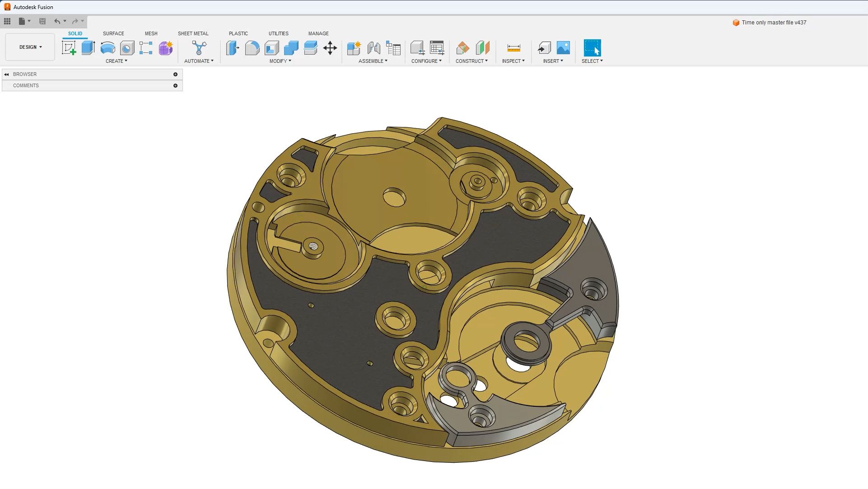The height and width of the screenshot is (489, 868).
Task: Expand the Comments panel plus toggle
Action: click(x=175, y=85)
